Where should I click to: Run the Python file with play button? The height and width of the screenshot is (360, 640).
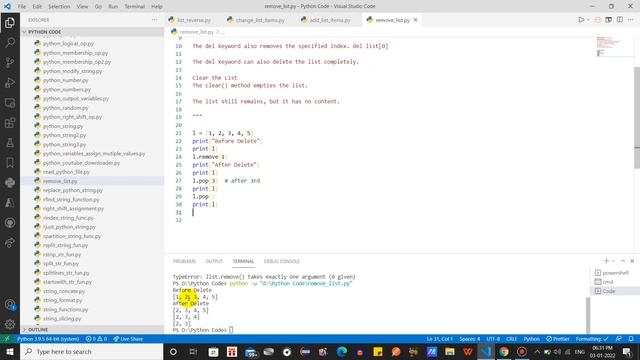pyautogui.click(x=581, y=20)
